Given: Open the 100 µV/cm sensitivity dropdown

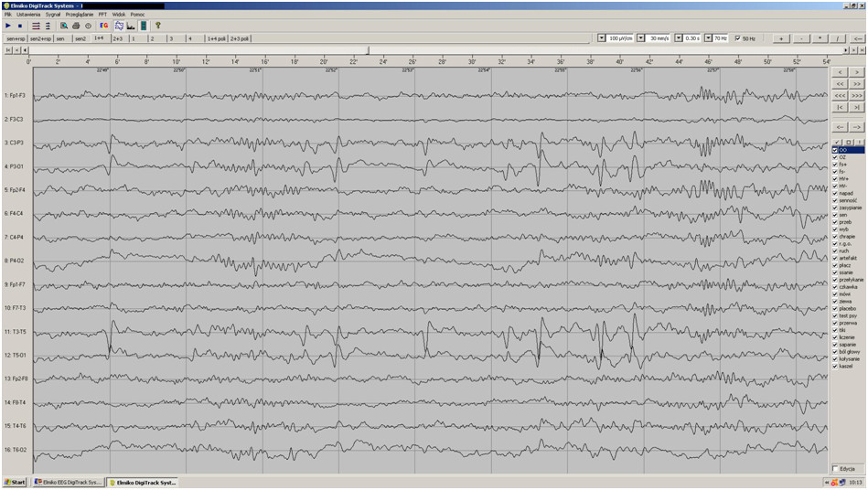Looking at the screenshot, I should (x=602, y=38).
